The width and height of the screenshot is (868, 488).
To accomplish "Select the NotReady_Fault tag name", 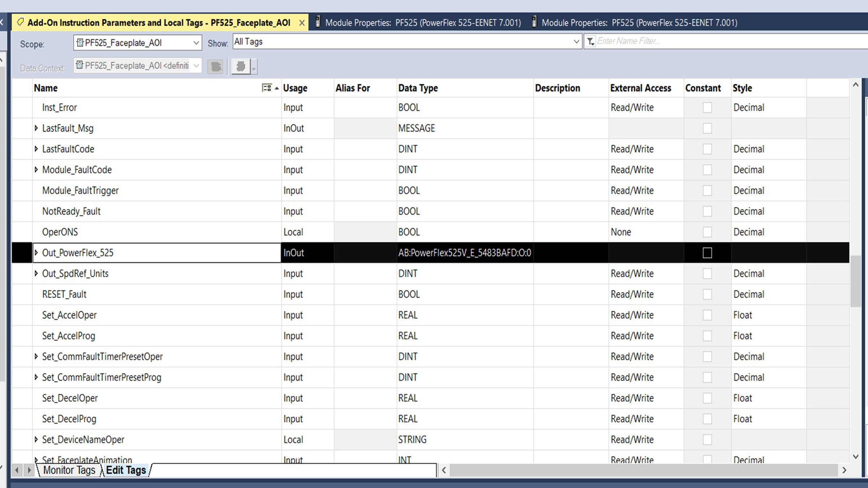I will (71, 211).
